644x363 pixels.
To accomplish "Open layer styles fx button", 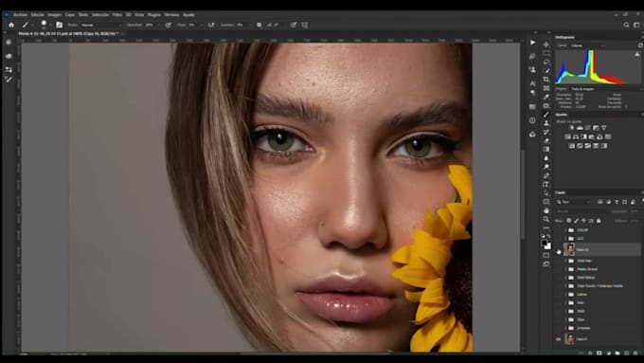I will point(590,353).
